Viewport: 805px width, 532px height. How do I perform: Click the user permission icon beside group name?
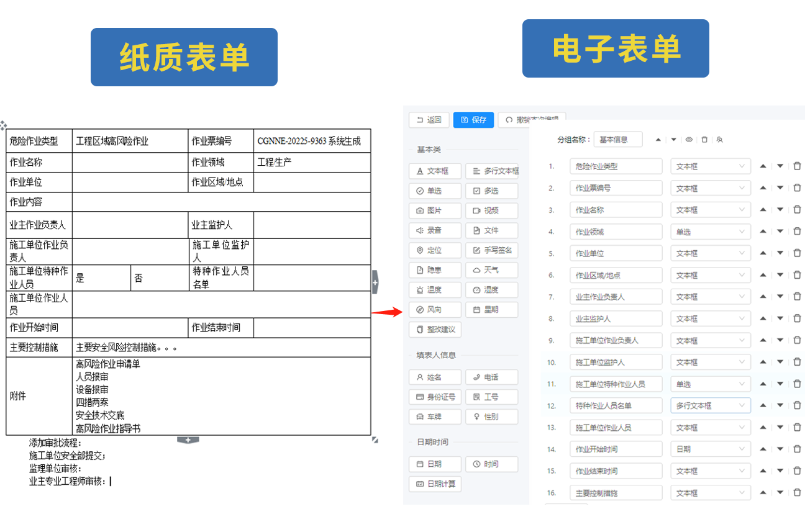point(719,140)
